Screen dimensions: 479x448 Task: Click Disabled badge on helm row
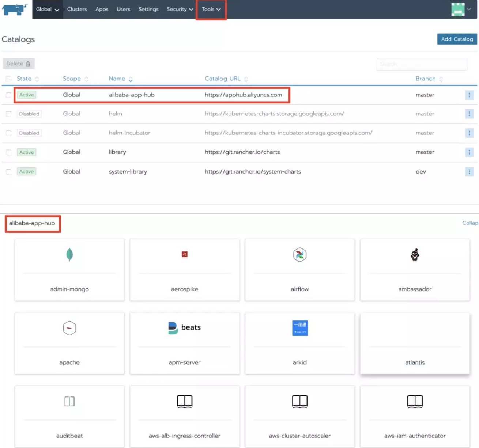point(29,114)
